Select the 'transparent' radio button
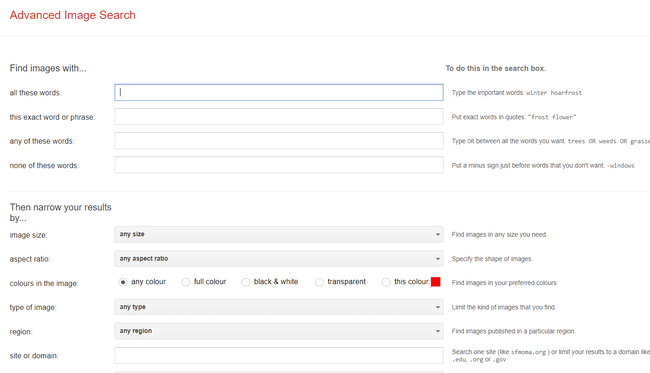The height and width of the screenshot is (373, 650). click(319, 282)
